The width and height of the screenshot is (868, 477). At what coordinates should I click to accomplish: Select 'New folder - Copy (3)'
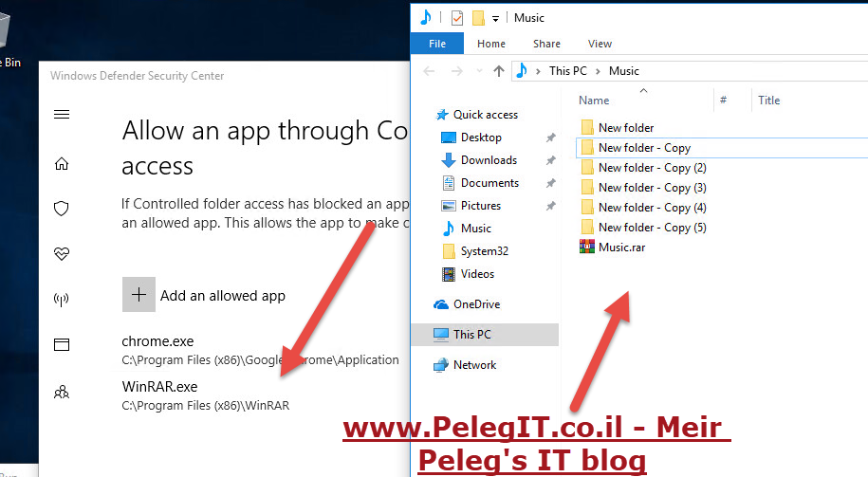(652, 188)
